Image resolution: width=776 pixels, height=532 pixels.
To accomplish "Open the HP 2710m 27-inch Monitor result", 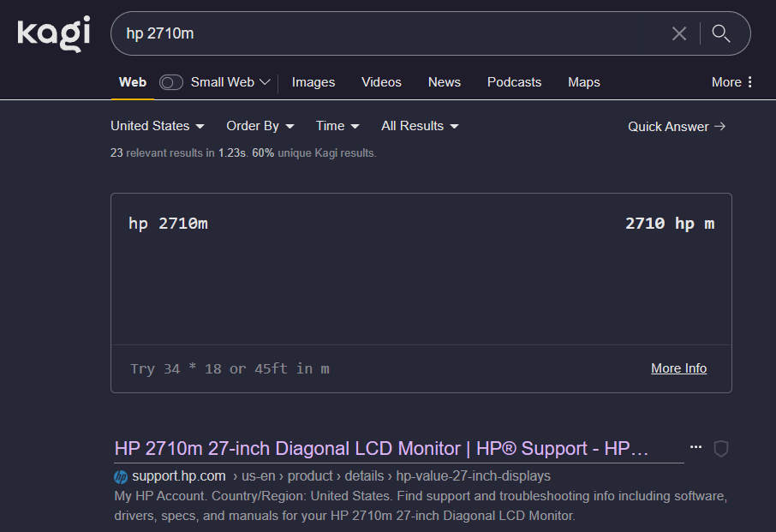I will pos(381,449).
